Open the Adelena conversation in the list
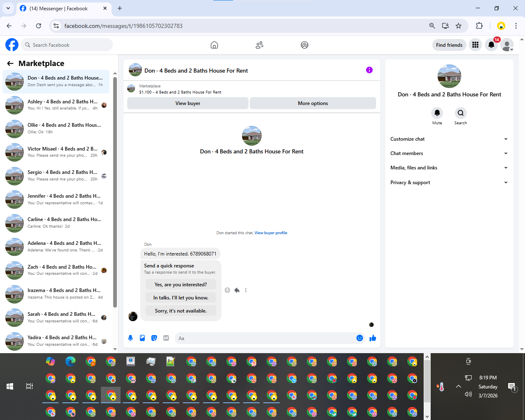The width and height of the screenshot is (525, 420). 56,247
